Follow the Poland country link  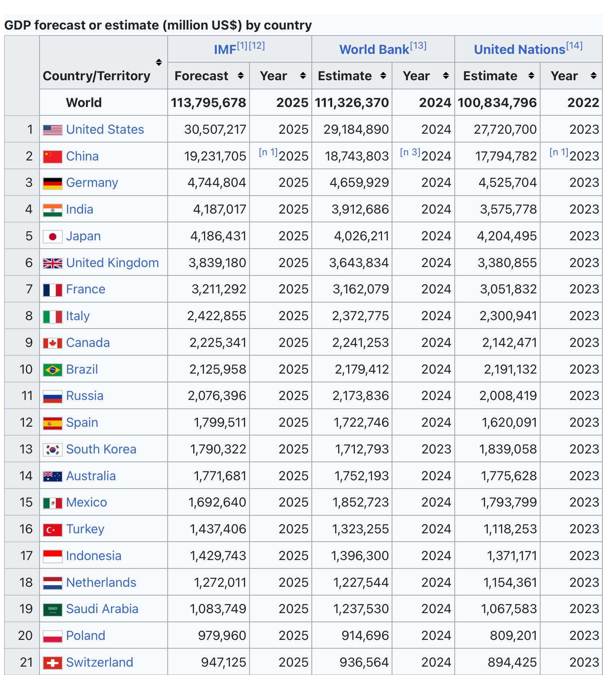[x=86, y=636]
